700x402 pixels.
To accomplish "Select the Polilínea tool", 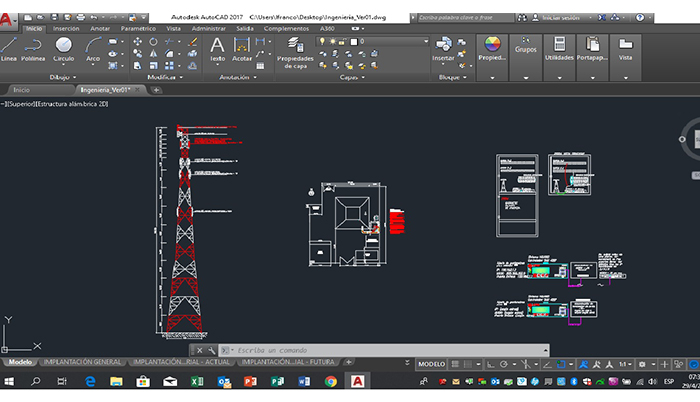I will point(34,47).
